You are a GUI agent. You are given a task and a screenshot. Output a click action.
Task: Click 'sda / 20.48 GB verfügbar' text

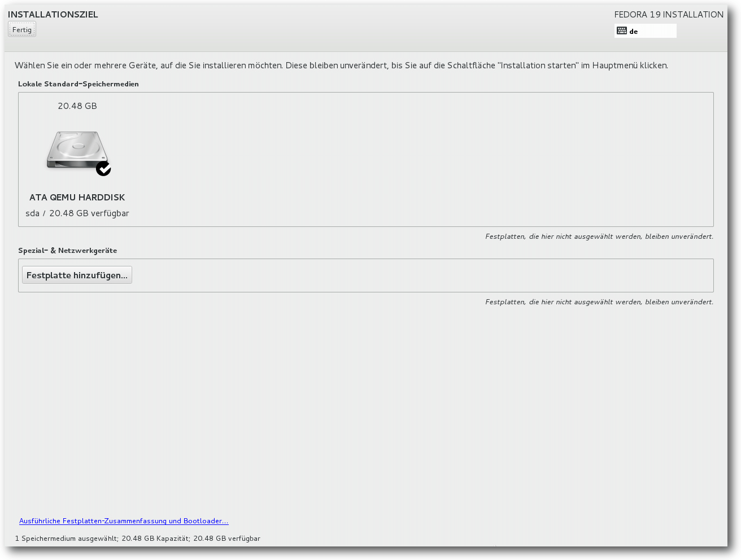77,213
